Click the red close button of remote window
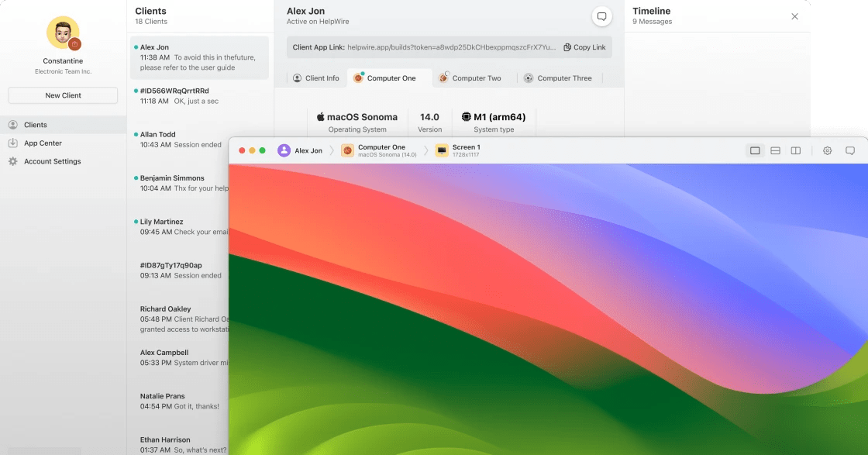 pos(242,150)
